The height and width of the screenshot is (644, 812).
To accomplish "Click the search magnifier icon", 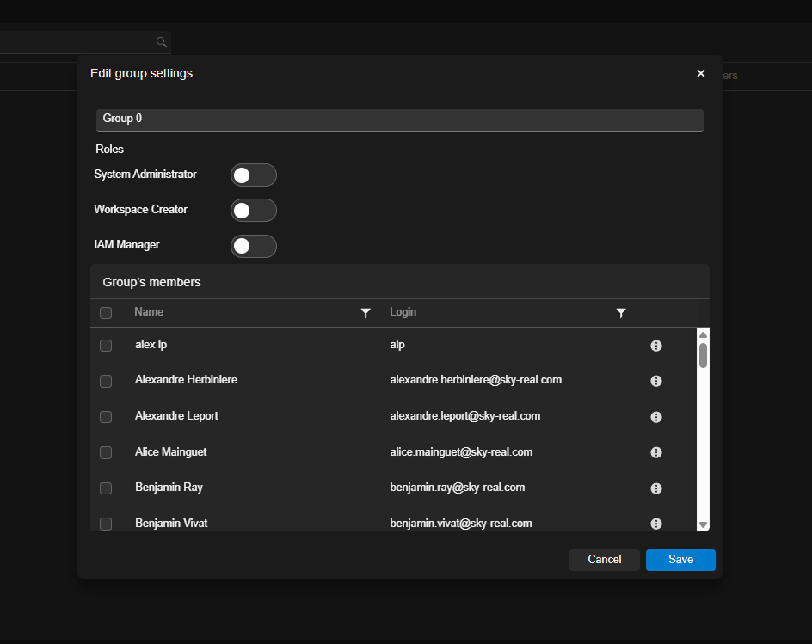I will (161, 42).
